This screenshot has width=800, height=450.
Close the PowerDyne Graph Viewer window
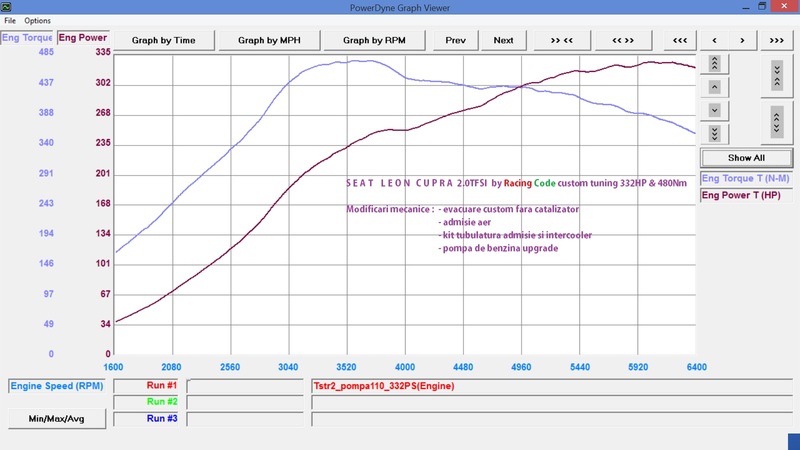tap(785, 6)
